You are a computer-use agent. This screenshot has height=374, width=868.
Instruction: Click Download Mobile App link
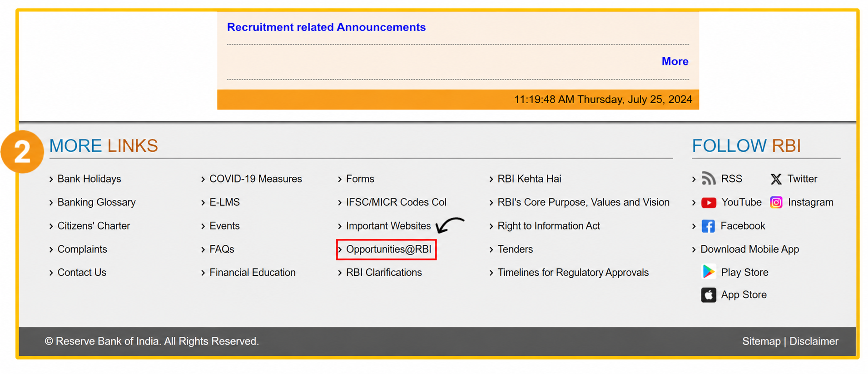749,249
